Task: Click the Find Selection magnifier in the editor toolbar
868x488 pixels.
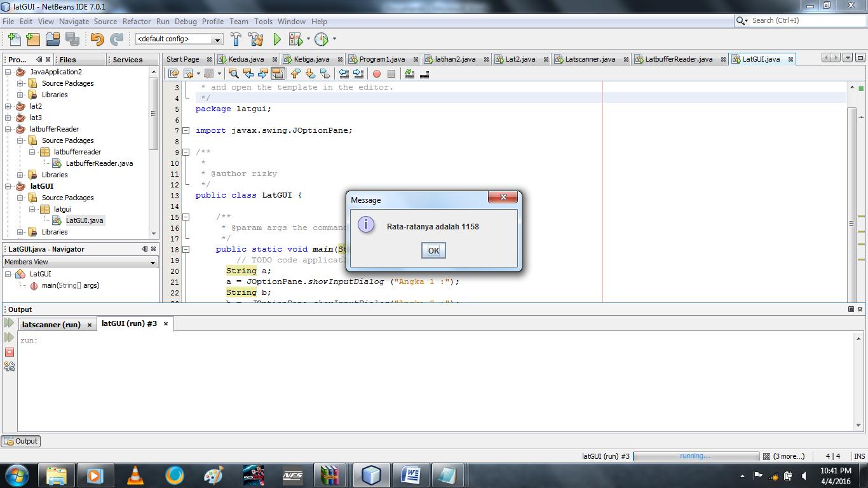Action: 233,74
